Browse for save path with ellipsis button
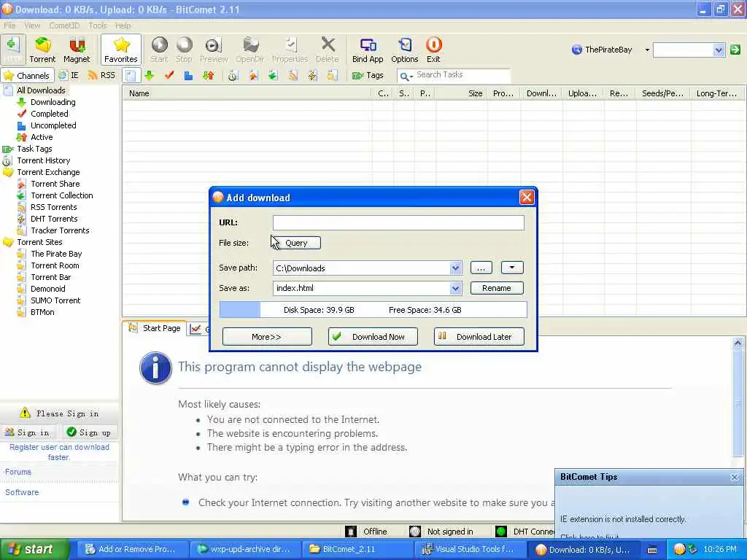This screenshot has width=747, height=560. click(481, 268)
